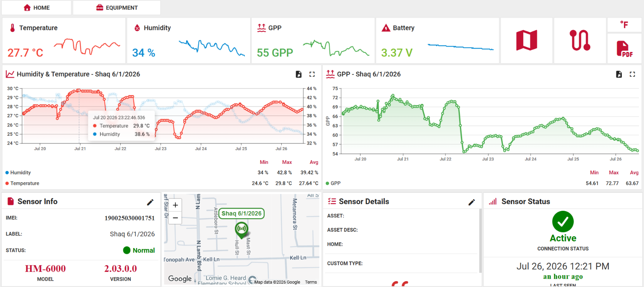This screenshot has width=644, height=287.
Task: Export the GPP chart data
Action: click(619, 74)
